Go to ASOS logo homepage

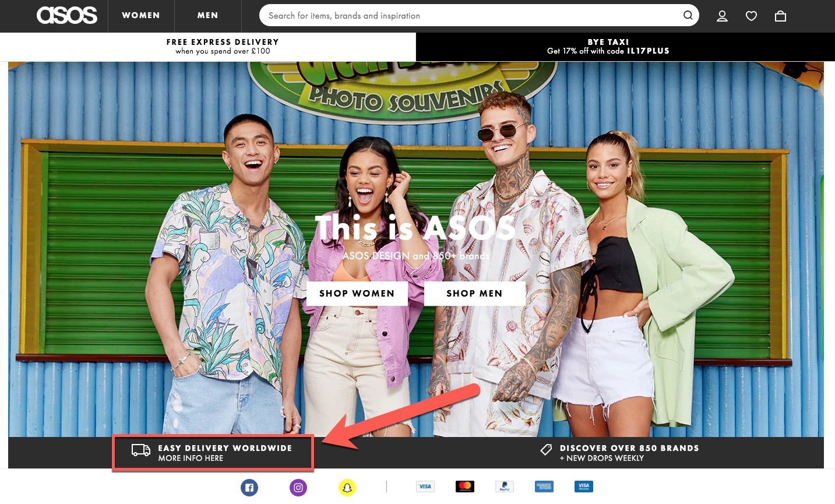click(x=67, y=16)
